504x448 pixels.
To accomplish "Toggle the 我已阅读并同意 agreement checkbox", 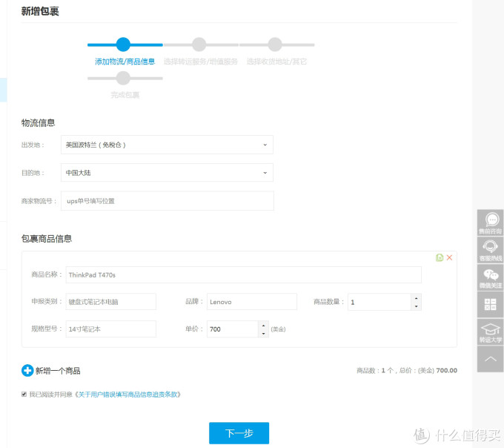I will 24,395.
